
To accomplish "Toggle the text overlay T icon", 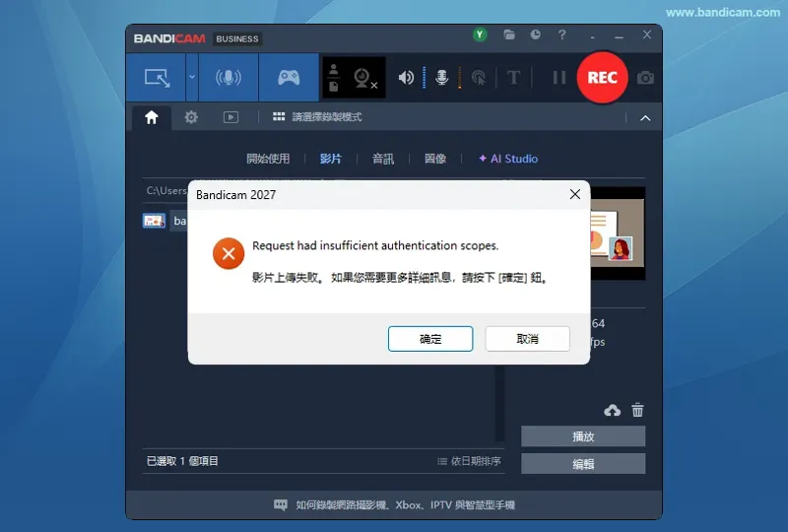I will 513,78.
